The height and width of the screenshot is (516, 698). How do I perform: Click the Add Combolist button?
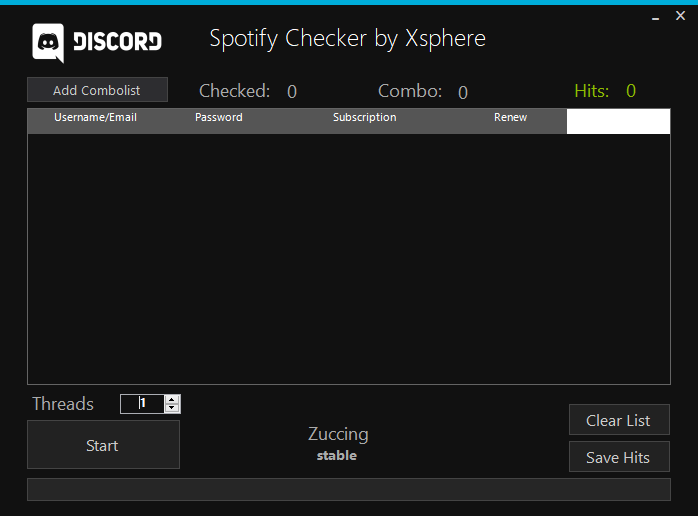tap(97, 90)
